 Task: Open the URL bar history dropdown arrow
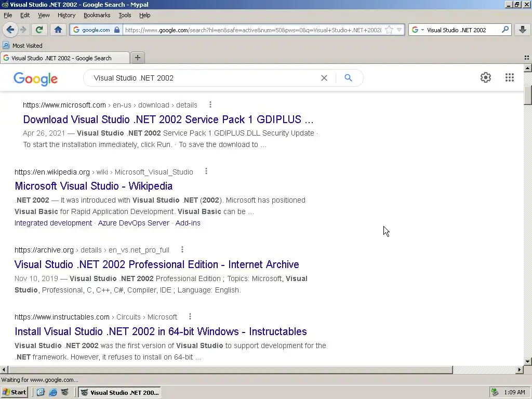(x=400, y=30)
